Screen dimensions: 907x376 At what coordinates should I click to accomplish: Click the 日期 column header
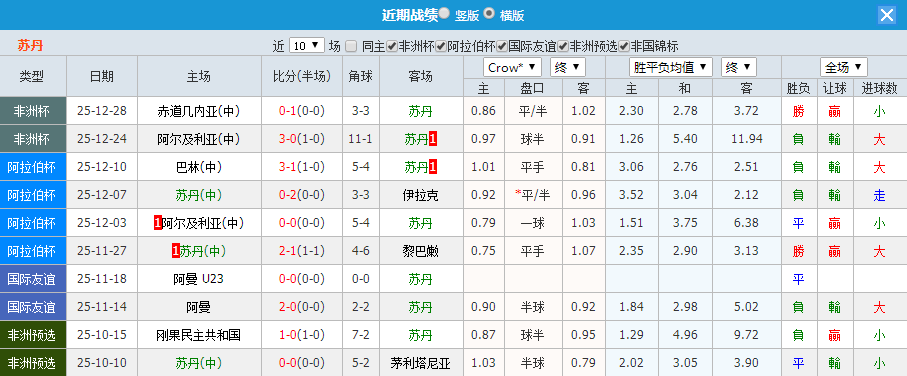point(102,76)
